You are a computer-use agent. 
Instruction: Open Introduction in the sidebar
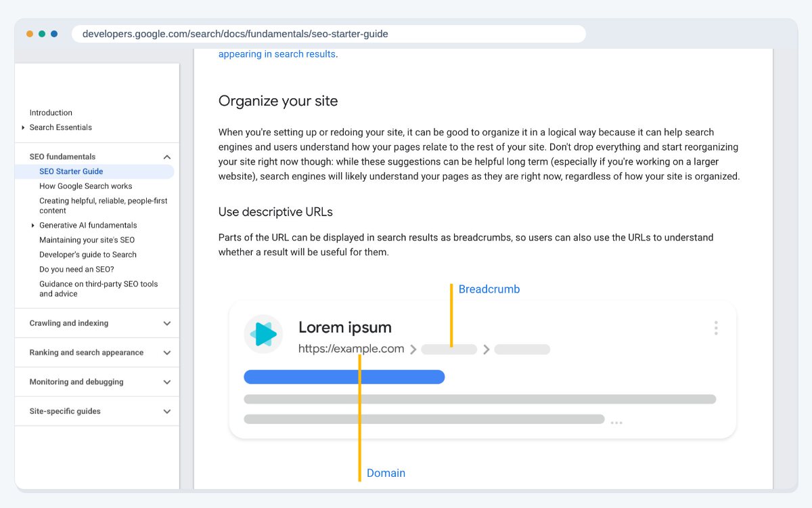(51, 112)
